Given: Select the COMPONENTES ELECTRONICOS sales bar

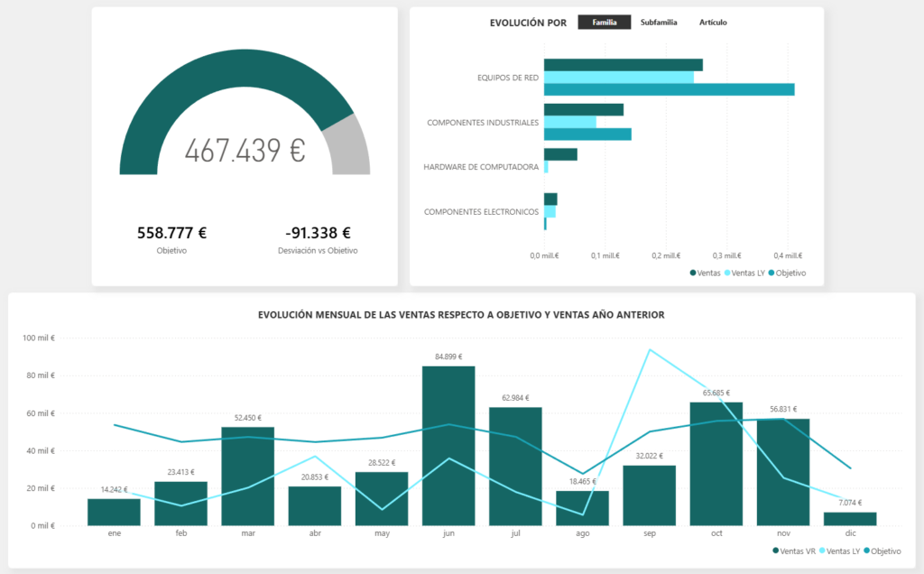Looking at the screenshot, I should coord(549,199).
